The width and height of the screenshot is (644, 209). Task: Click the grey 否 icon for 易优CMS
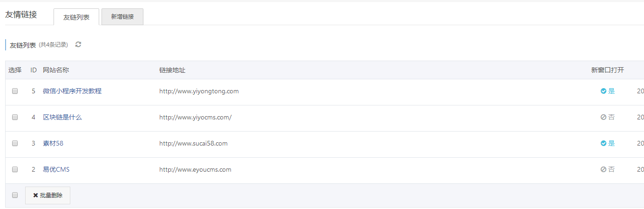coord(603,170)
